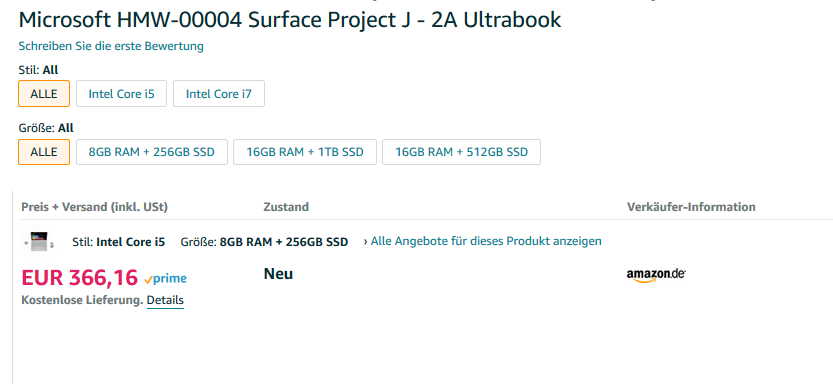Image resolution: width=833 pixels, height=384 pixels.
Task: Click the Verkäufer-Information column header
Action: pos(691,207)
